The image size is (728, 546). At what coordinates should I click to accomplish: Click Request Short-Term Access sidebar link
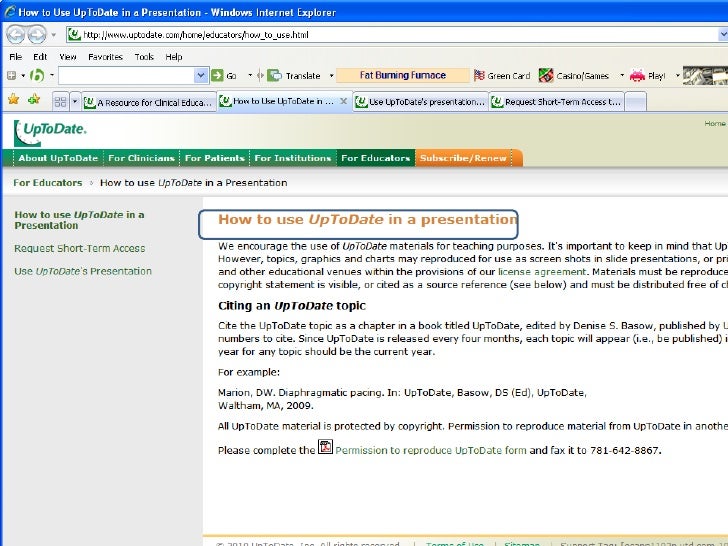(x=79, y=248)
